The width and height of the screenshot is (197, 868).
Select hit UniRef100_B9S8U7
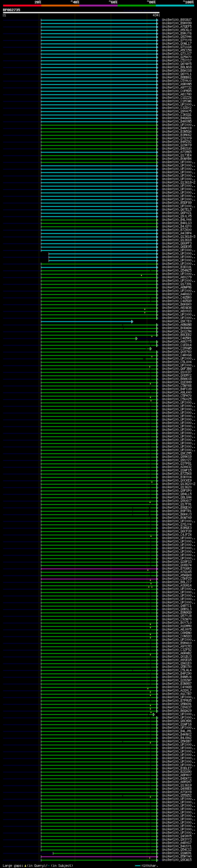[x=177, y=20]
